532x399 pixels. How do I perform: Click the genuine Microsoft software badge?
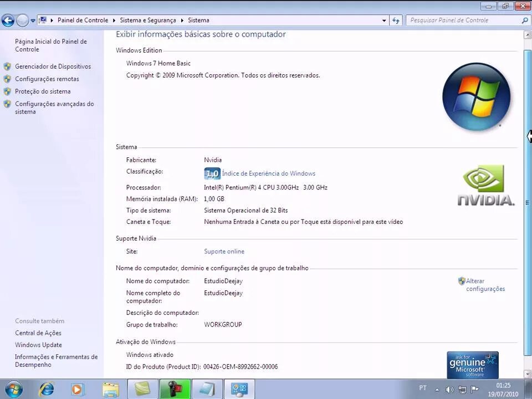point(473,365)
